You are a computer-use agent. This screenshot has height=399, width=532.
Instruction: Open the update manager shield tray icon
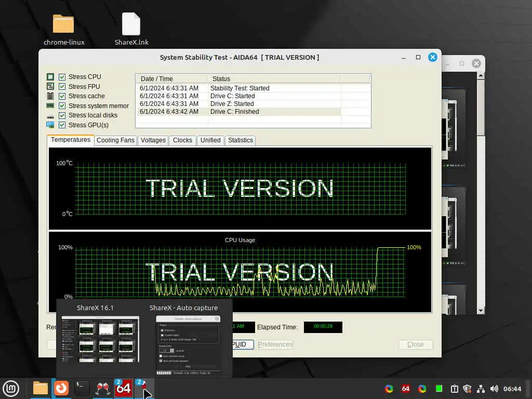(x=467, y=389)
